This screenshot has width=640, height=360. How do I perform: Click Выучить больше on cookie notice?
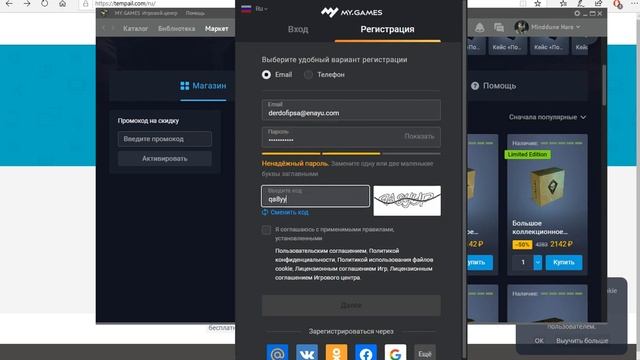(582, 341)
